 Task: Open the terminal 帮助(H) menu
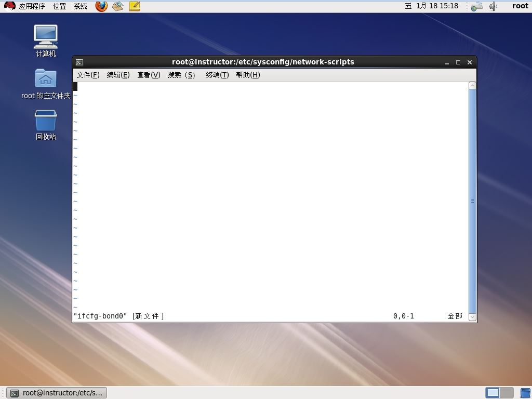coord(248,75)
